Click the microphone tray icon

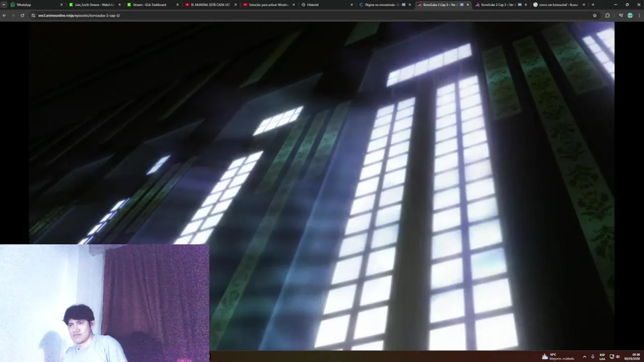click(x=593, y=356)
